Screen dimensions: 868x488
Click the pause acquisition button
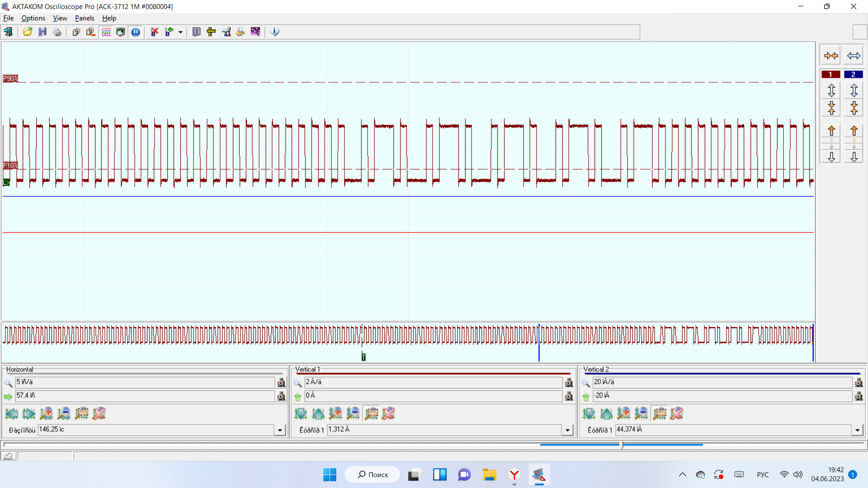pyautogui.click(x=136, y=32)
